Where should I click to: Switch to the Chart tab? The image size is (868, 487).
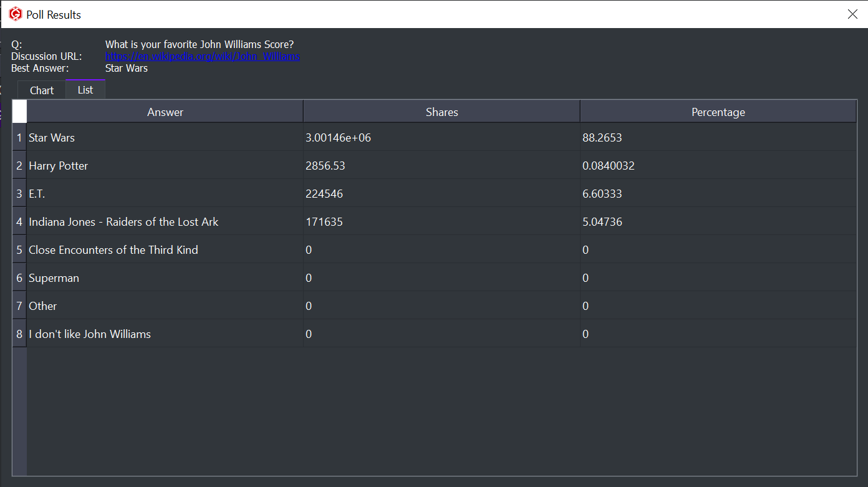[x=42, y=90]
